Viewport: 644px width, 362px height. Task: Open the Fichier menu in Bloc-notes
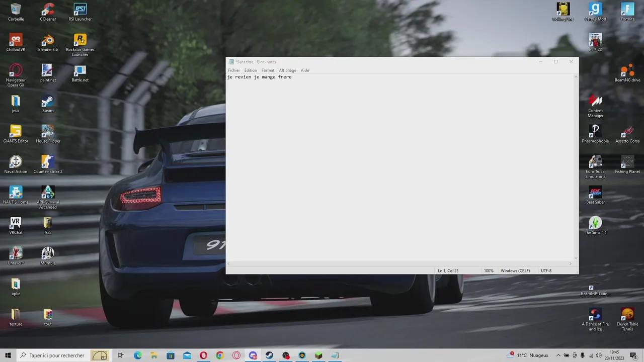coord(234,70)
